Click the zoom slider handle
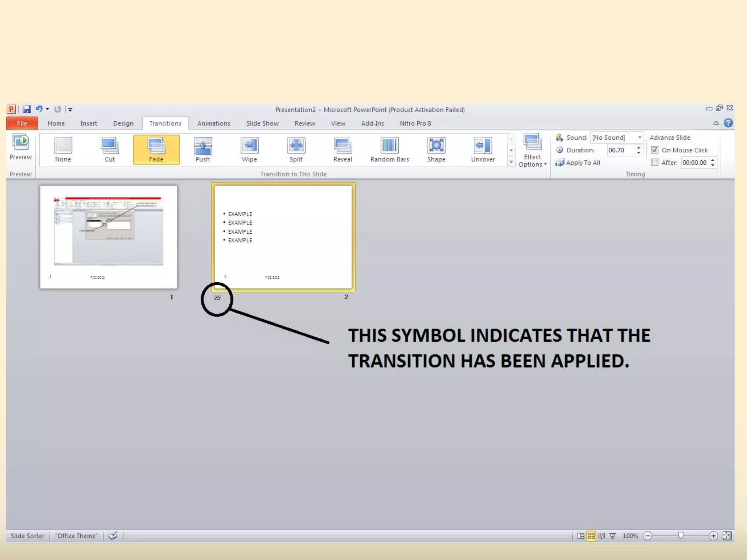Screen dimensions: 747x560 (681, 535)
